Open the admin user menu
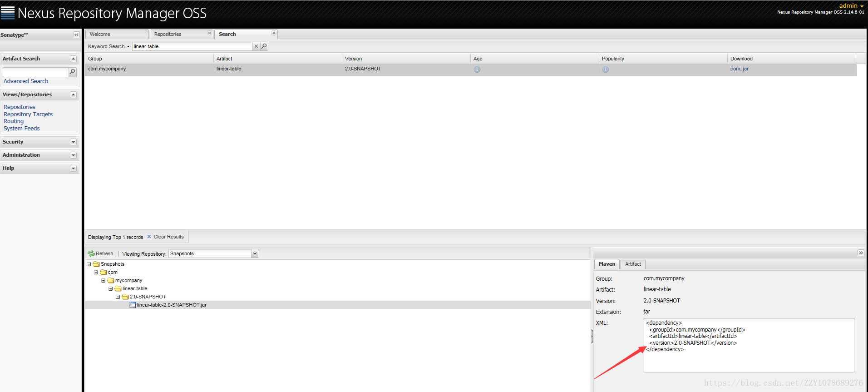 (x=851, y=5)
